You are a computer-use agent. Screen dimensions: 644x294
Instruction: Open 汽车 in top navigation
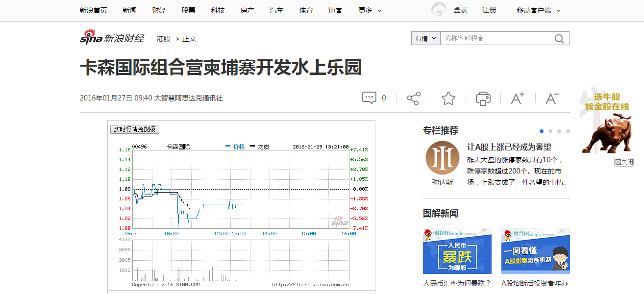276,10
